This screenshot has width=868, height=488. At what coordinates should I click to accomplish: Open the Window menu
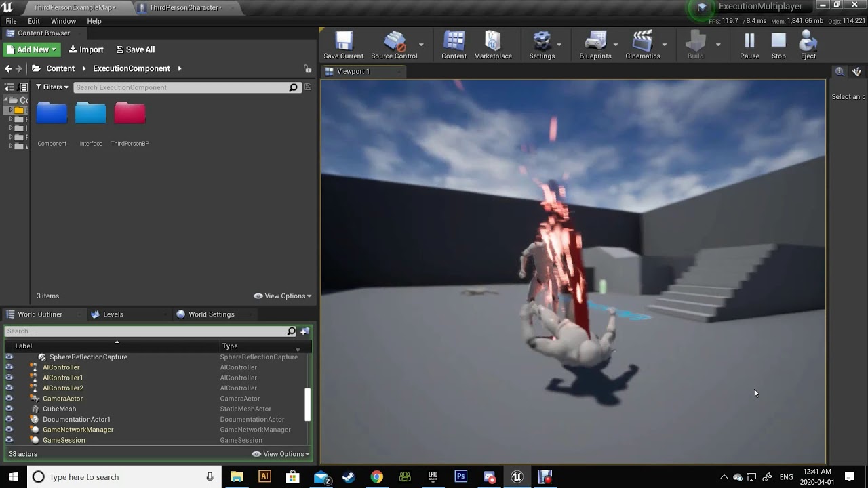pyautogui.click(x=64, y=21)
